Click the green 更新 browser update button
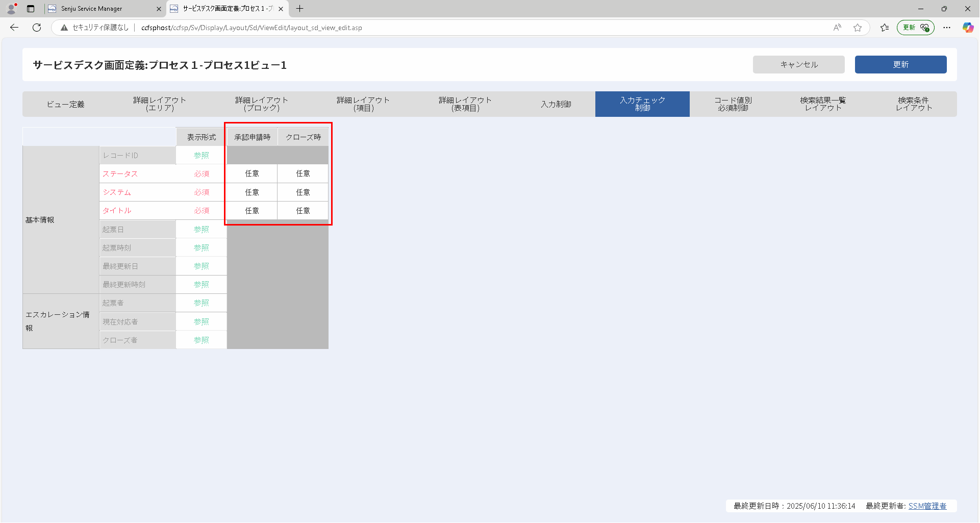 pyautogui.click(x=916, y=28)
